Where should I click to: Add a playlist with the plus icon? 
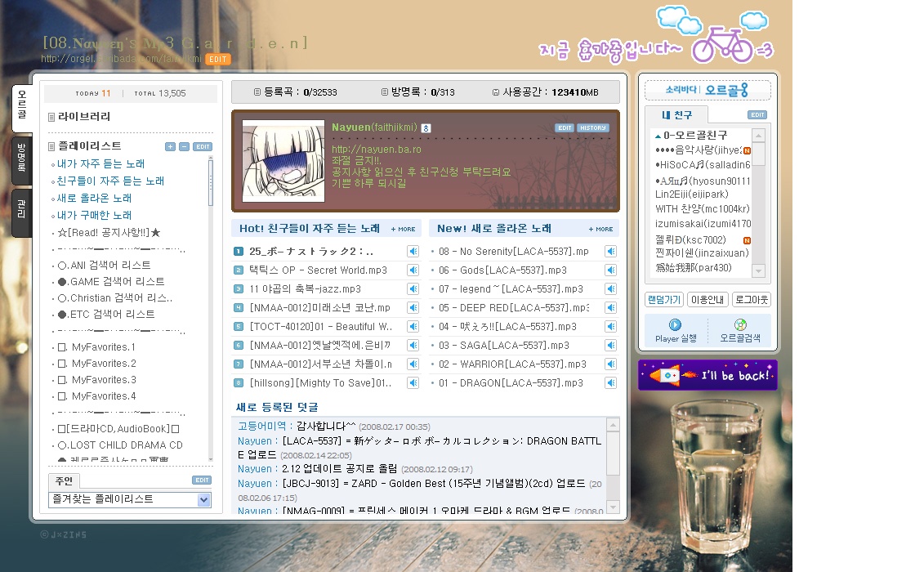[x=170, y=147]
